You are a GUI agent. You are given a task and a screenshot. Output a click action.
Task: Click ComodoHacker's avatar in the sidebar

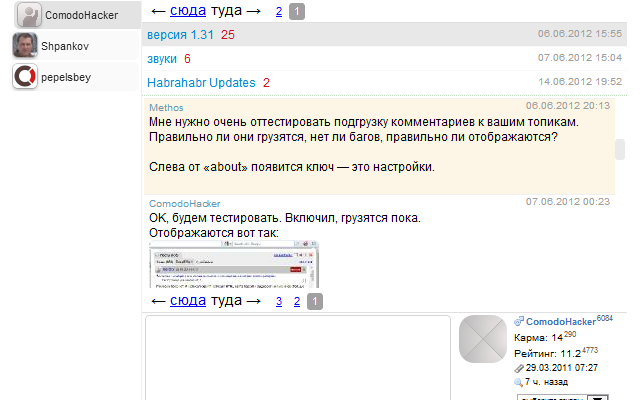[x=28, y=15]
